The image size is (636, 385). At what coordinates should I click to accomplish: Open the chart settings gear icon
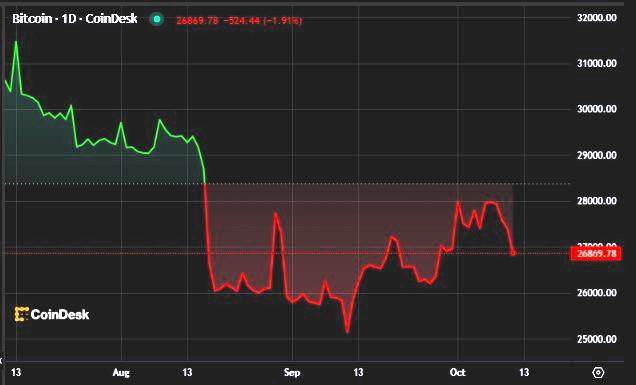[598, 372]
